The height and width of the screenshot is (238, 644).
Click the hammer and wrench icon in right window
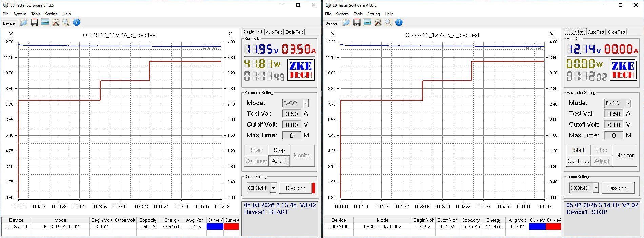point(378,23)
